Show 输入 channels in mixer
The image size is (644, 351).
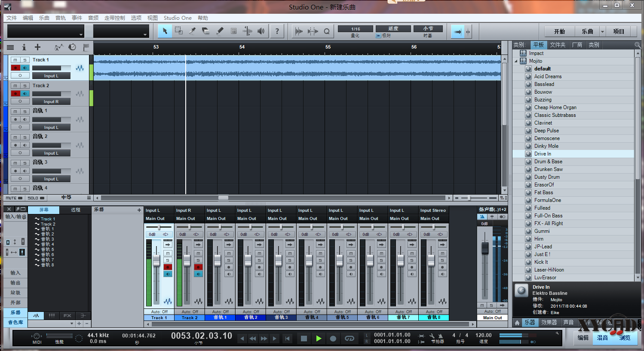[x=15, y=273]
